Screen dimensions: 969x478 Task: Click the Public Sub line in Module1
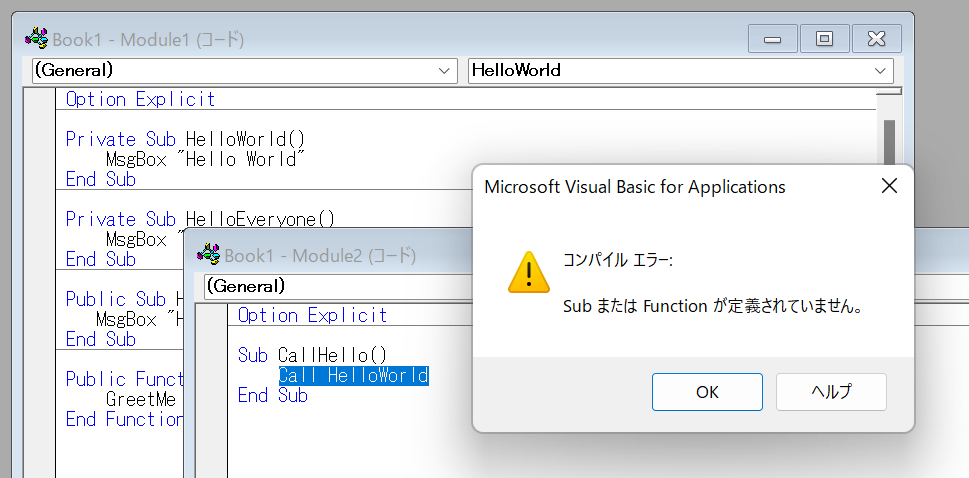[x=124, y=299]
